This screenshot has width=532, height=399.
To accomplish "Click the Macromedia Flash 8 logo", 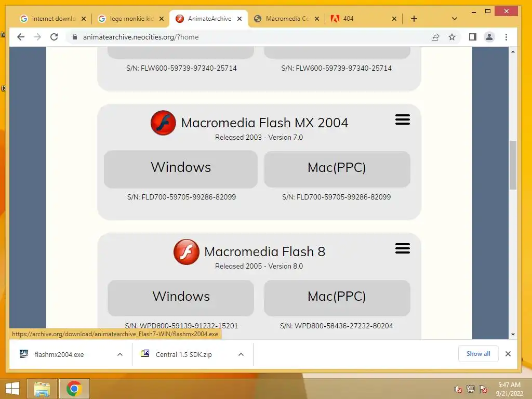I will pyautogui.click(x=187, y=252).
